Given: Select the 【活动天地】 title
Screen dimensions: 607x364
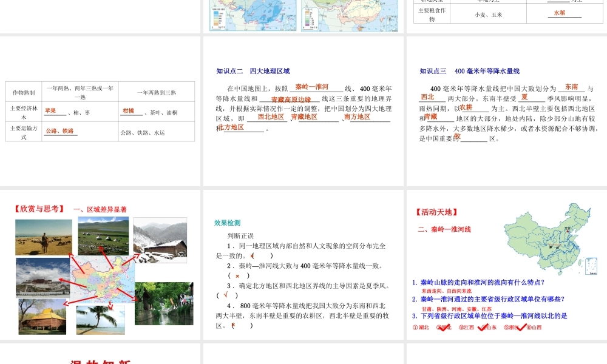Looking at the screenshot, I should click(x=436, y=212).
